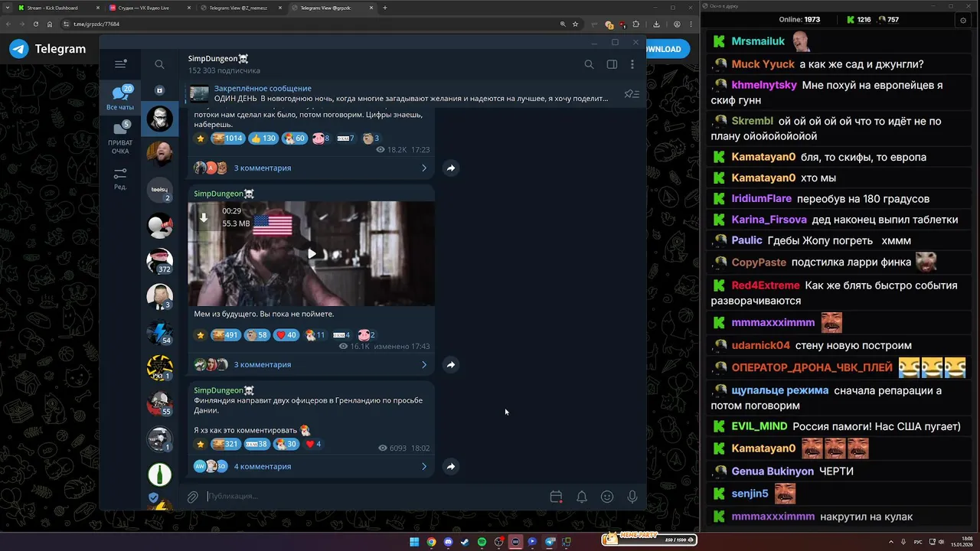This screenshot has height=551, width=980.
Task: Open Spotify from the taskbar
Action: tap(482, 542)
